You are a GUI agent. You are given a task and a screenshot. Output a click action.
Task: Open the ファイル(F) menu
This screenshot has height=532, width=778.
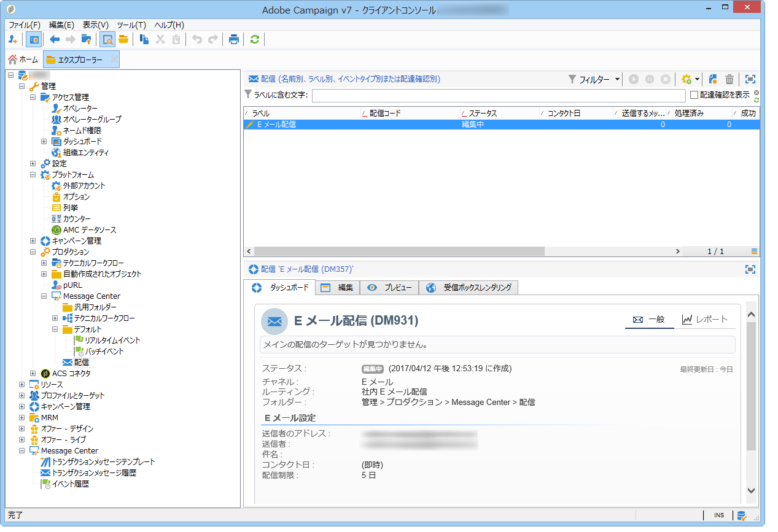[x=25, y=25]
